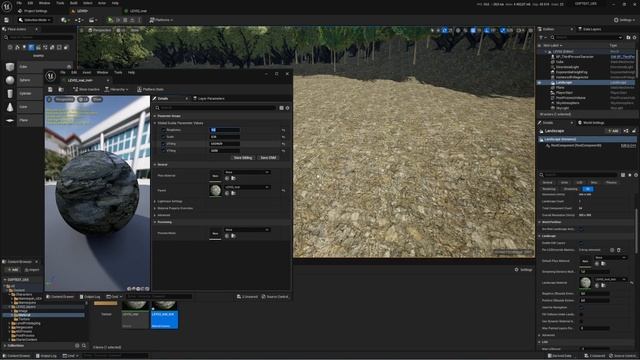Image resolution: width=640 pixels, height=360 pixels.
Task: Click the save level icon in main toolbar
Action: [x=7, y=20]
